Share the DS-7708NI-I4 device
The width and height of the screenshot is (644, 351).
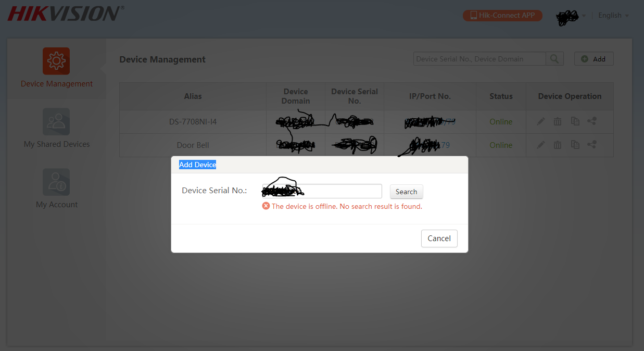click(x=591, y=121)
